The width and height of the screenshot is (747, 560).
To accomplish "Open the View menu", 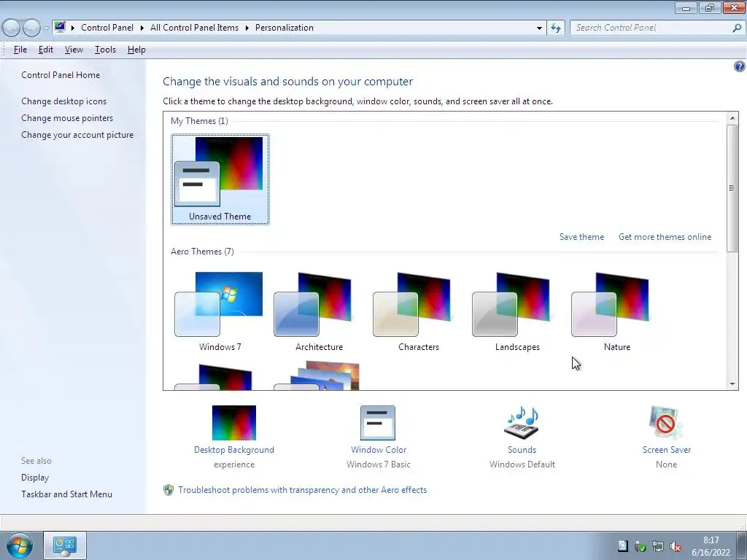I will pos(74,50).
